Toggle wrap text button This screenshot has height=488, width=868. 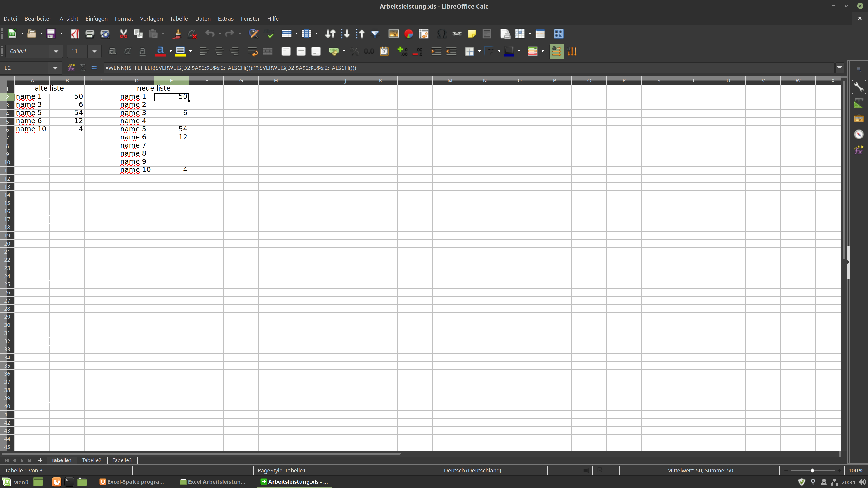point(252,51)
